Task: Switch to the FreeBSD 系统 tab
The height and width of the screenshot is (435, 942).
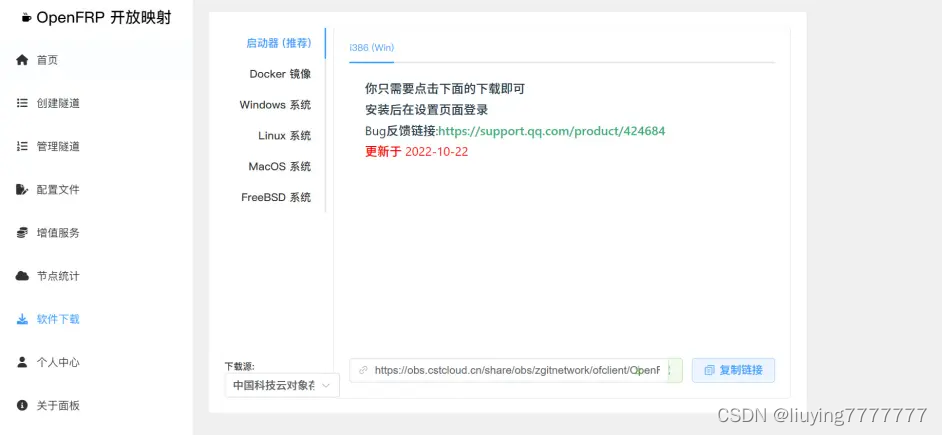Action: pos(276,197)
